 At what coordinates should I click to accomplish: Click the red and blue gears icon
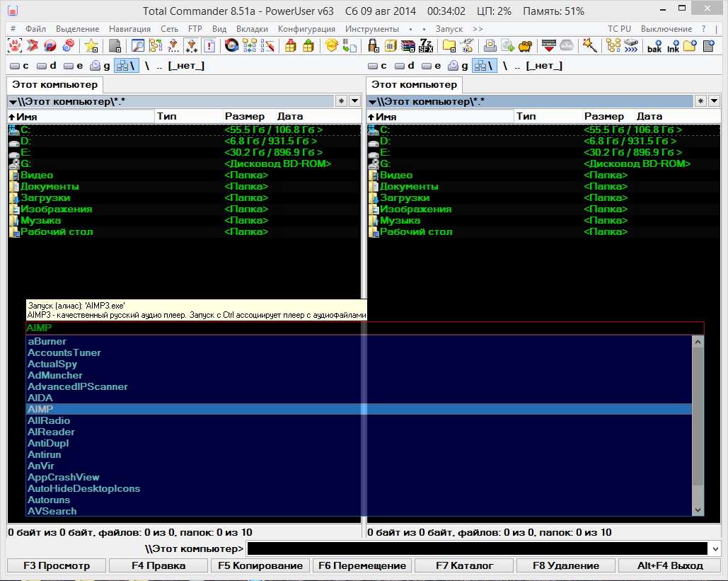(x=68, y=45)
